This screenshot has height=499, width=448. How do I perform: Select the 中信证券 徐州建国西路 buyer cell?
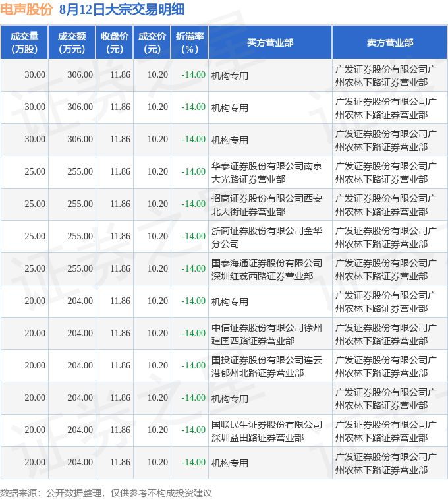[x=266, y=334]
